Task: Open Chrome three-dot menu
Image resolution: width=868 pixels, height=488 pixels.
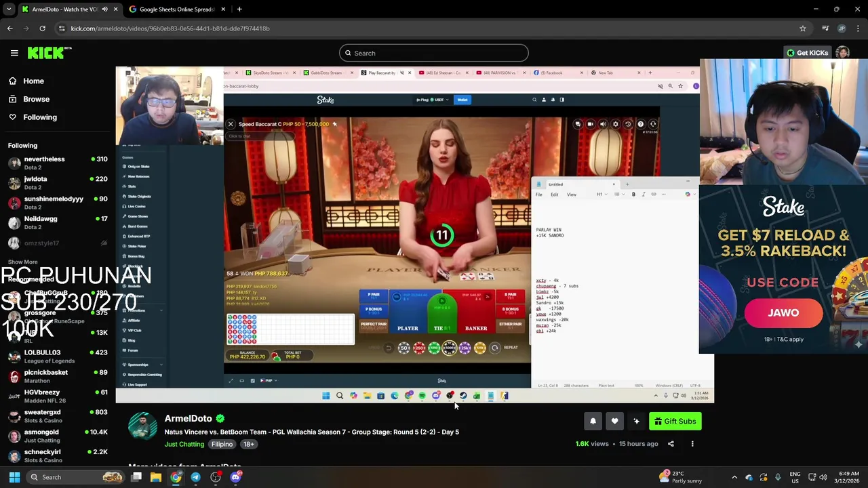Action: (x=859, y=28)
